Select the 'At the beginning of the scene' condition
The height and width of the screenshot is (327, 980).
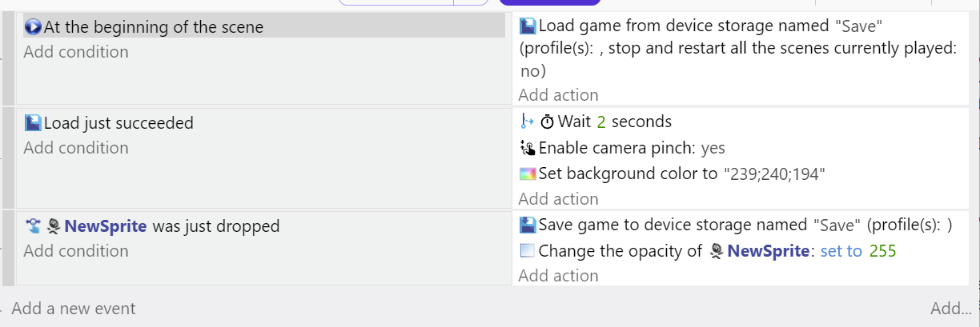click(154, 27)
